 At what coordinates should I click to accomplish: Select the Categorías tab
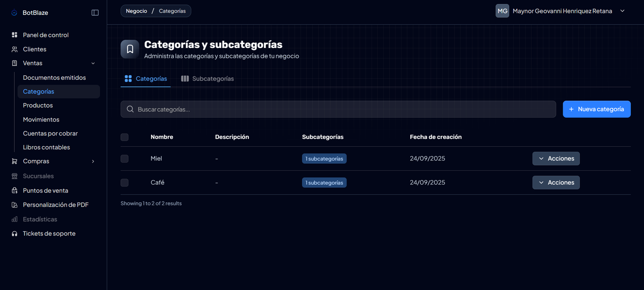(x=146, y=79)
